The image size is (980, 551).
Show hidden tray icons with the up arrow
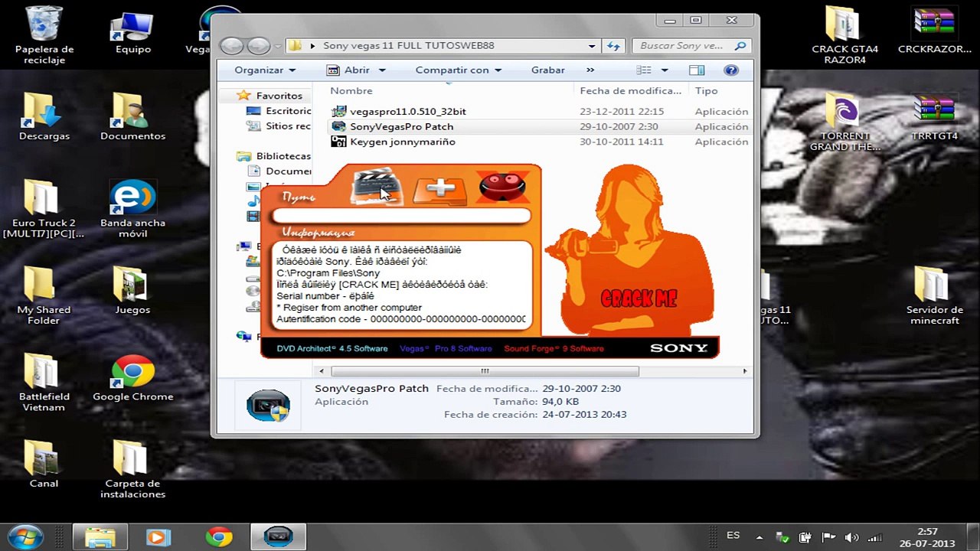(759, 538)
